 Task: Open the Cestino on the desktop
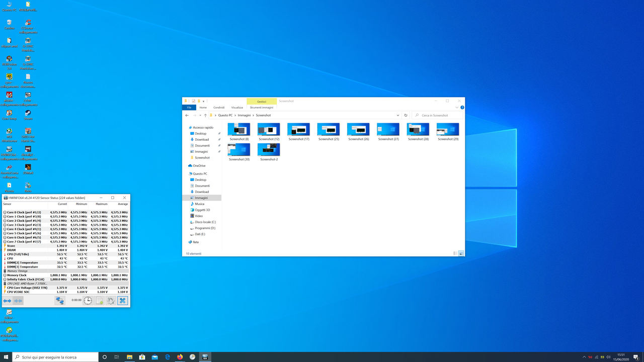(9, 23)
